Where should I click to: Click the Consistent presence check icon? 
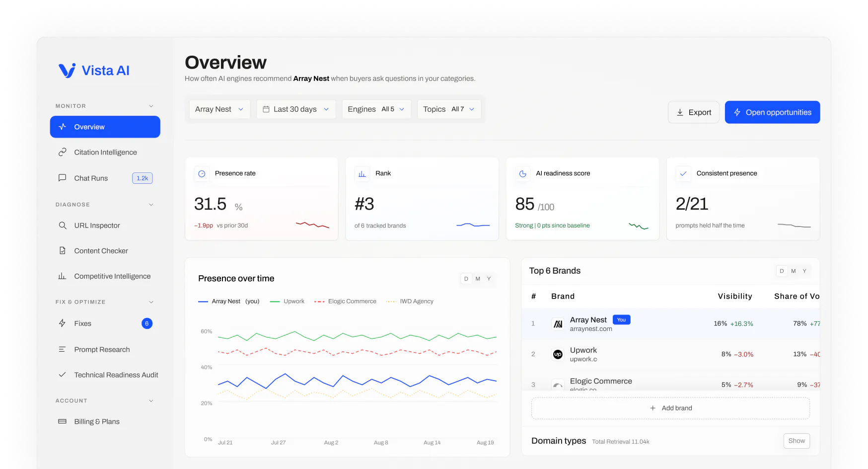pos(683,174)
